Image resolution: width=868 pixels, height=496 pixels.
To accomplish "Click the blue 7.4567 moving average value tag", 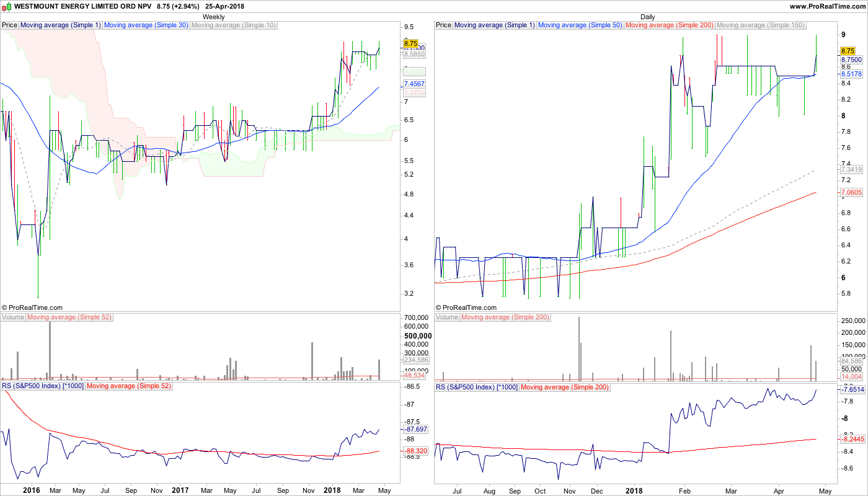I will tap(414, 84).
